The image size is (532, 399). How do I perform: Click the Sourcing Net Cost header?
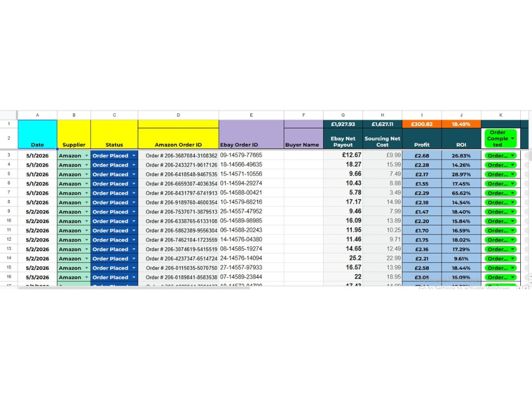(383, 138)
